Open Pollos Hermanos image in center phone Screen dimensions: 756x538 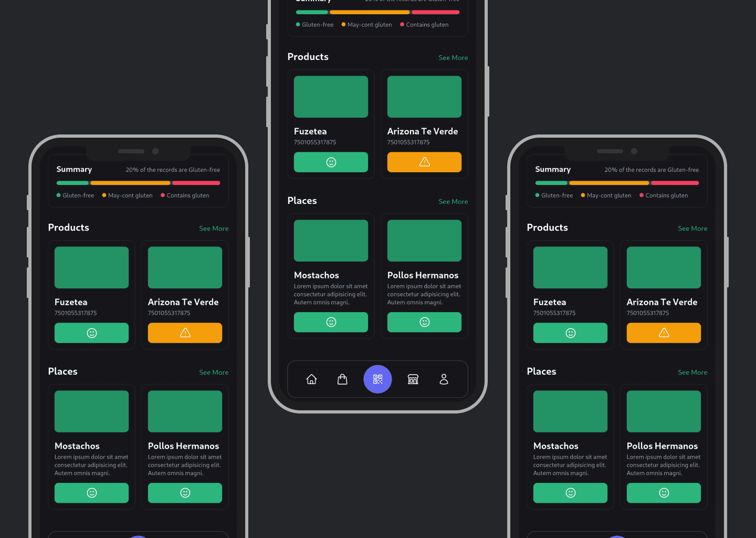point(424,241)
